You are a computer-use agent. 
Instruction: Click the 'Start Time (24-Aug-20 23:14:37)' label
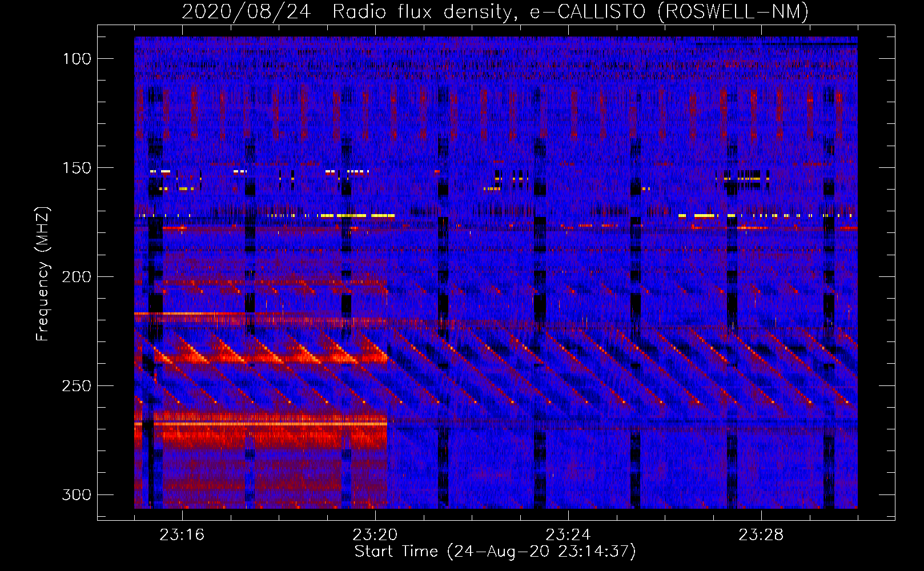[x=495, y=552]
